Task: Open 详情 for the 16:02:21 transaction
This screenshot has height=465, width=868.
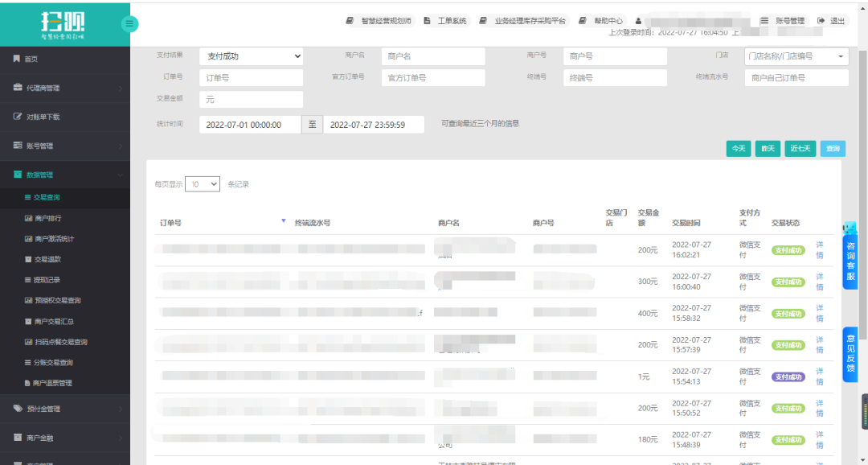Action: pyautogui.click(x=820, y=250)
